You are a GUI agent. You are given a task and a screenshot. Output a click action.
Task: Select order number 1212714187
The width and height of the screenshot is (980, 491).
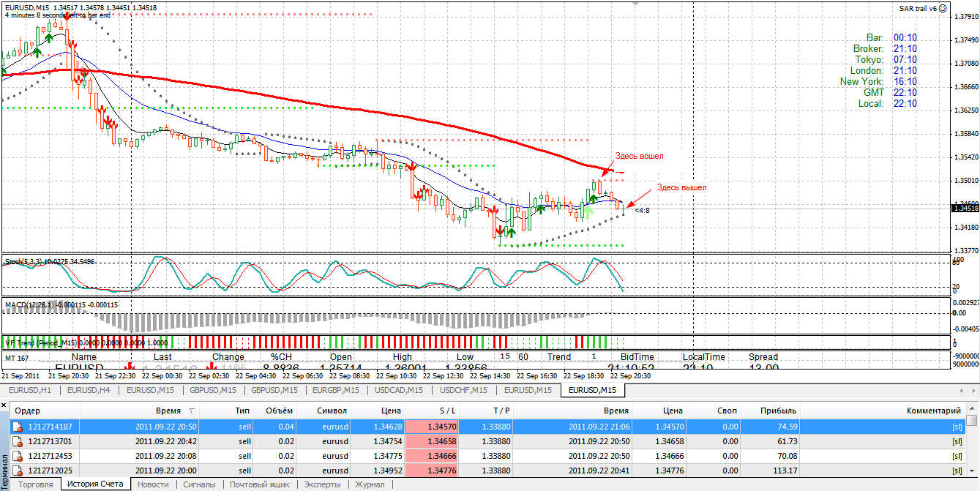[x=50, y=426]
